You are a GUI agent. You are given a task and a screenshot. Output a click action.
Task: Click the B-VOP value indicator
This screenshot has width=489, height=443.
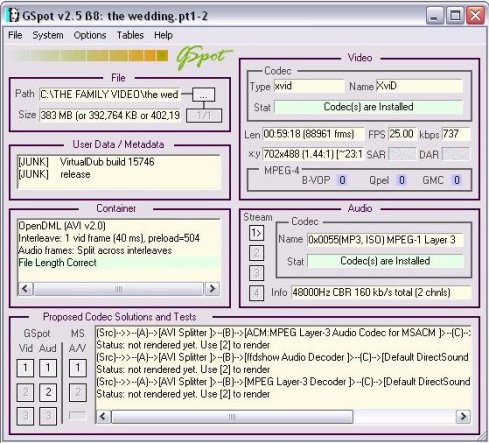[x=342, y=180]
